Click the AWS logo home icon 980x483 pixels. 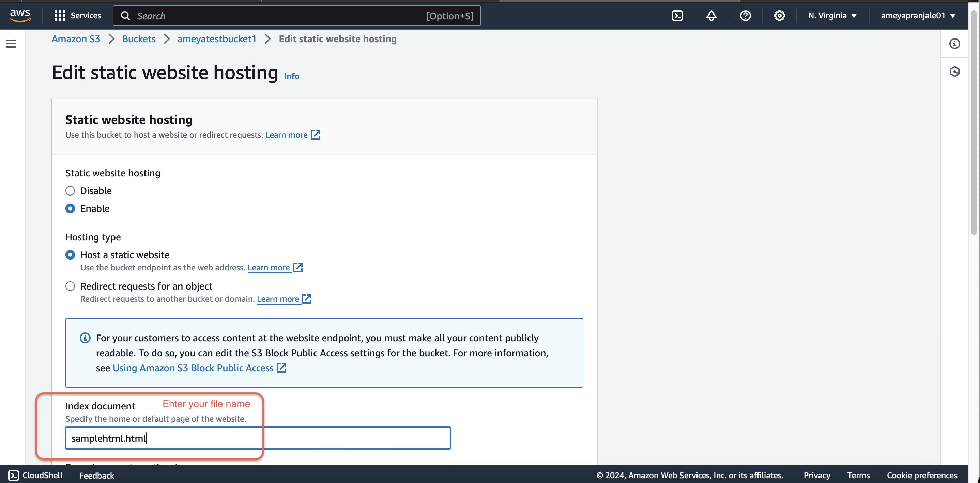pyautogui.click(x=20, y=16)
